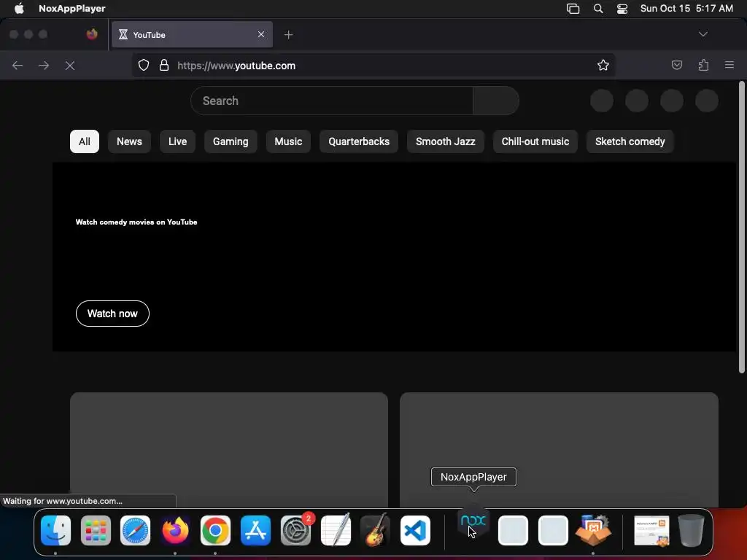Select the Music filter chip
The image size is (747, 560).
[x=288, y=141]
